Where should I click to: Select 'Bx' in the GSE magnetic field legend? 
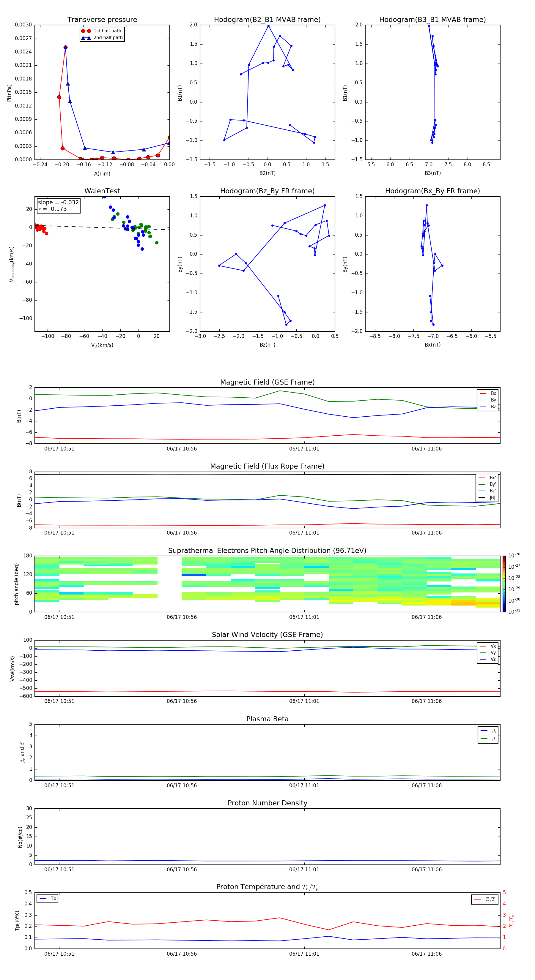click(488, 393)
